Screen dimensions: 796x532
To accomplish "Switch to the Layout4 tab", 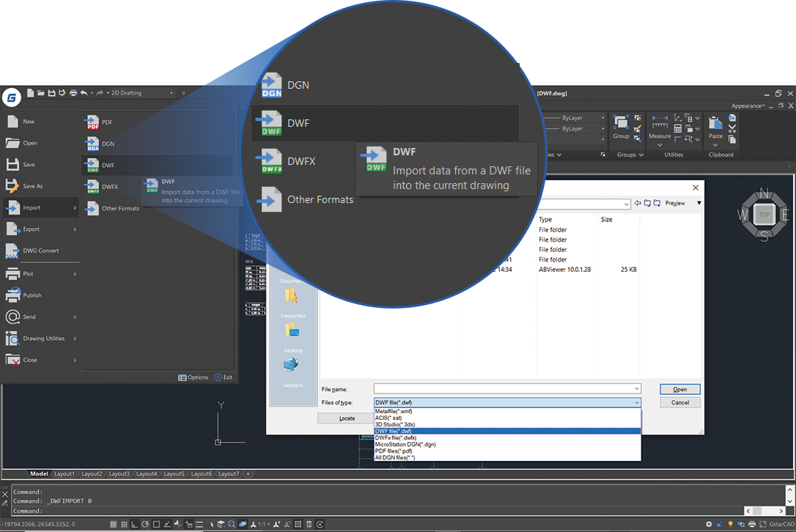I will click(146, 474).
